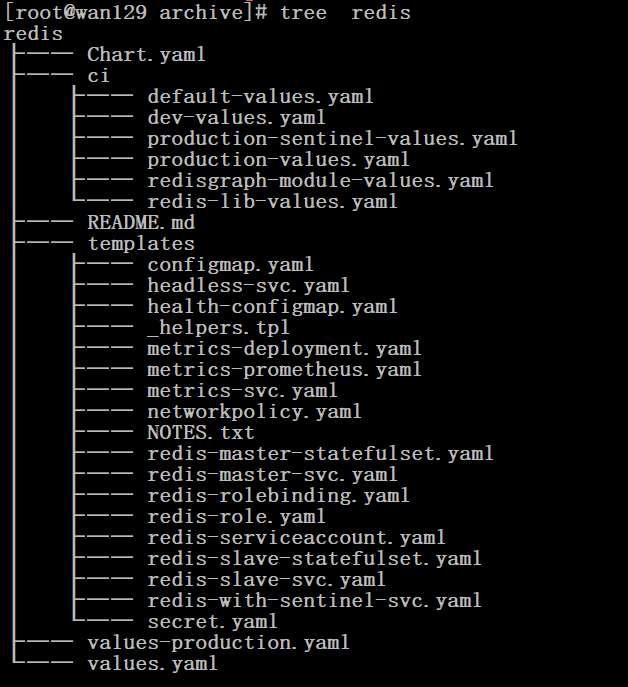Click values-production.yaml file name
Screen dimensions: 628x687
(218, 643)
